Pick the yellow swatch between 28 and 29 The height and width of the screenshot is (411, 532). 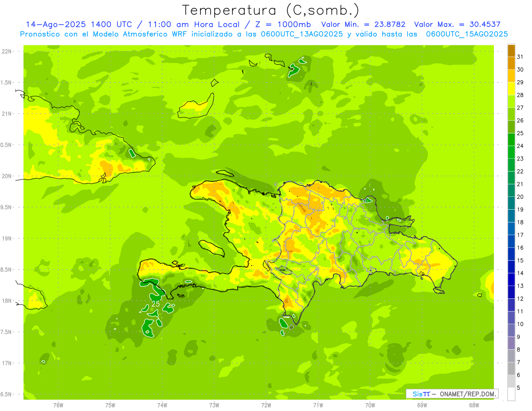click(x=511, y=89)
